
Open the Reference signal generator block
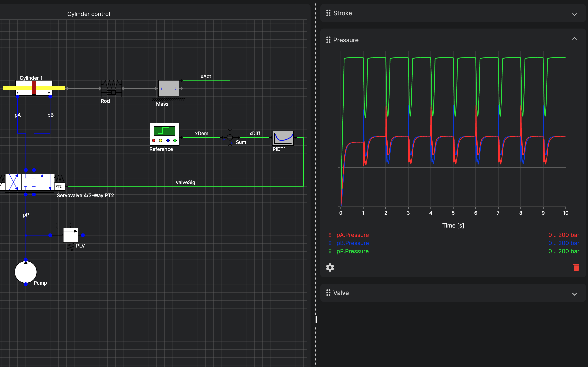click(x=165, y=134)
